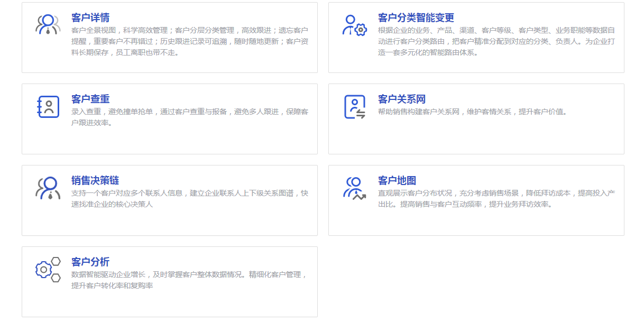Go to the 客户关系网 heading
644x322 pixels.
[x=401, y=99]
